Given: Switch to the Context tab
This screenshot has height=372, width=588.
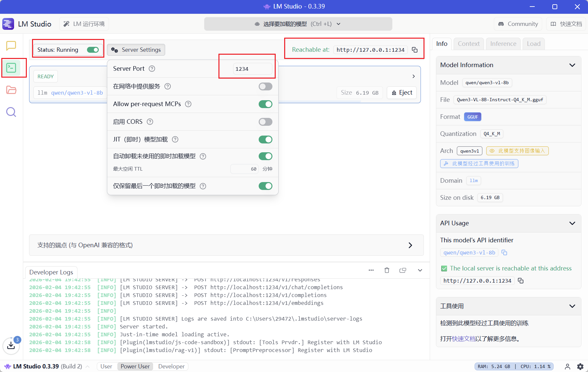Looking at the screenshot, I should 469,44.
